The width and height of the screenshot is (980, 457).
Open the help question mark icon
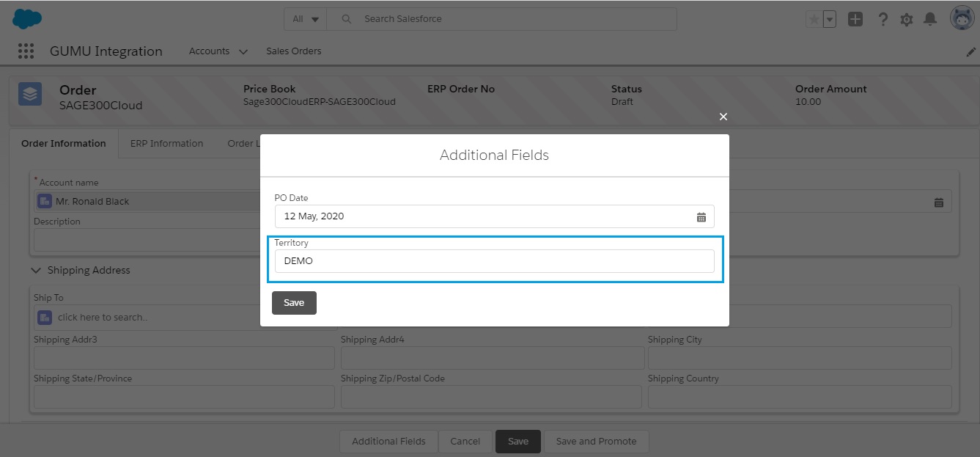(x=883, y=19)
